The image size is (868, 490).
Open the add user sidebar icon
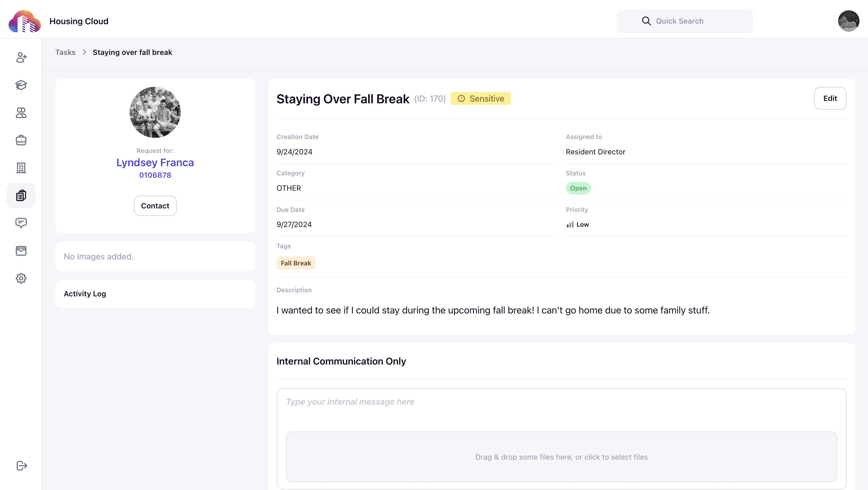(21, 58)
